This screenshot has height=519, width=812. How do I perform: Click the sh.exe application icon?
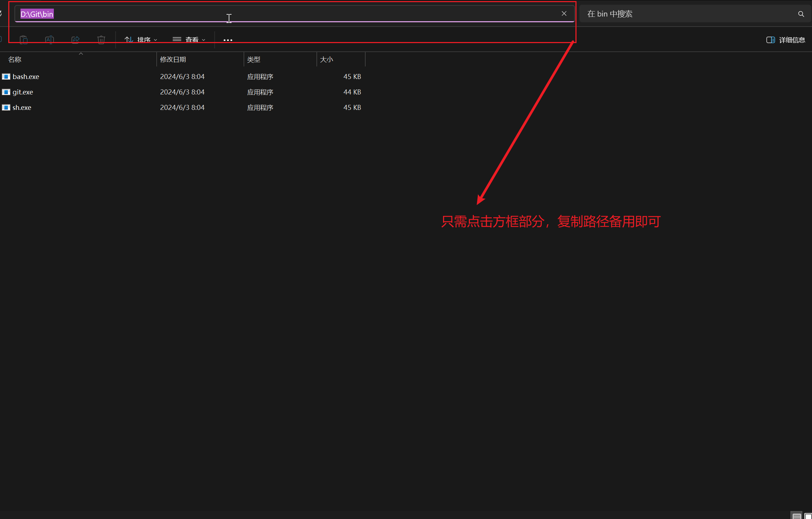click(x=6, y=107)
